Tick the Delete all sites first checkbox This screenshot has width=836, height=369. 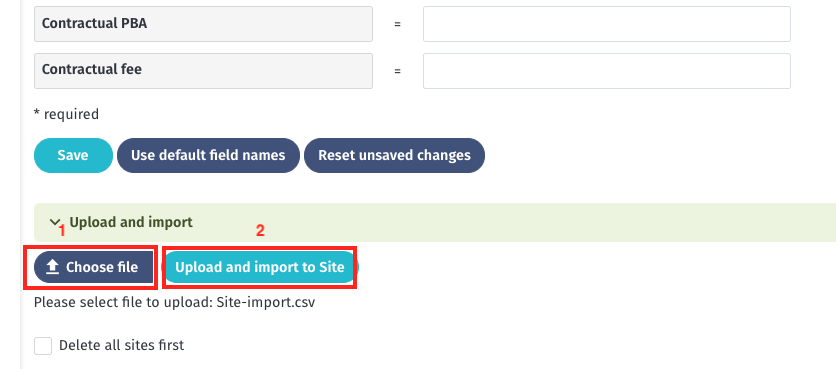pyautogui.click(x=43, y=346)
